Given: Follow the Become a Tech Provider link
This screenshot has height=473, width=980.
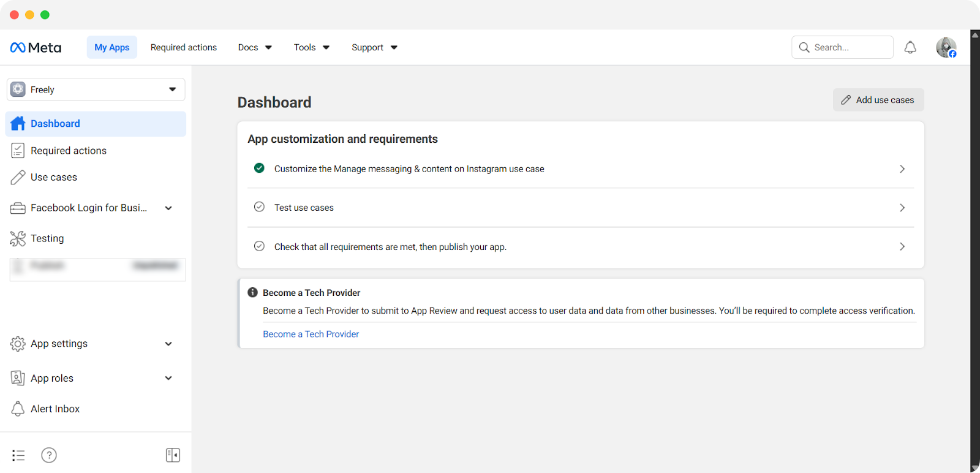Looking at the screenshot, I should 311,334.
